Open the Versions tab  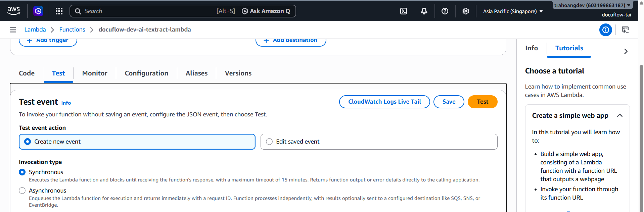(x=238, y=73)
